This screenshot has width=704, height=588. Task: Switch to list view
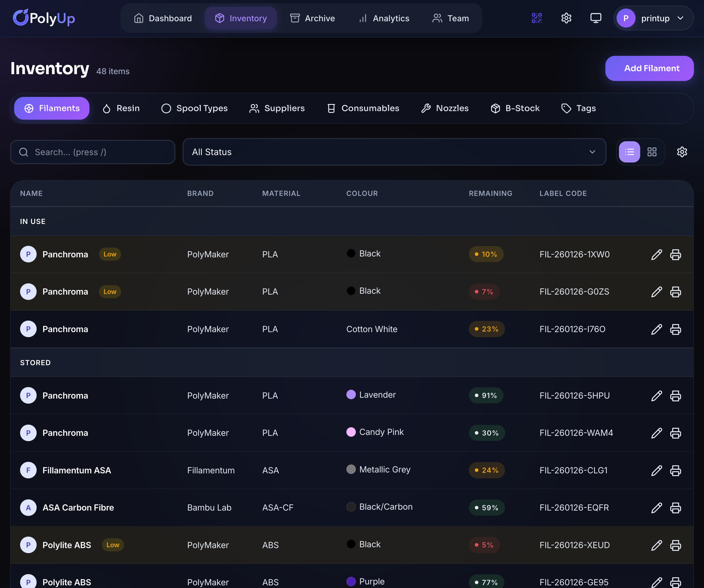(x=629, y=152)
